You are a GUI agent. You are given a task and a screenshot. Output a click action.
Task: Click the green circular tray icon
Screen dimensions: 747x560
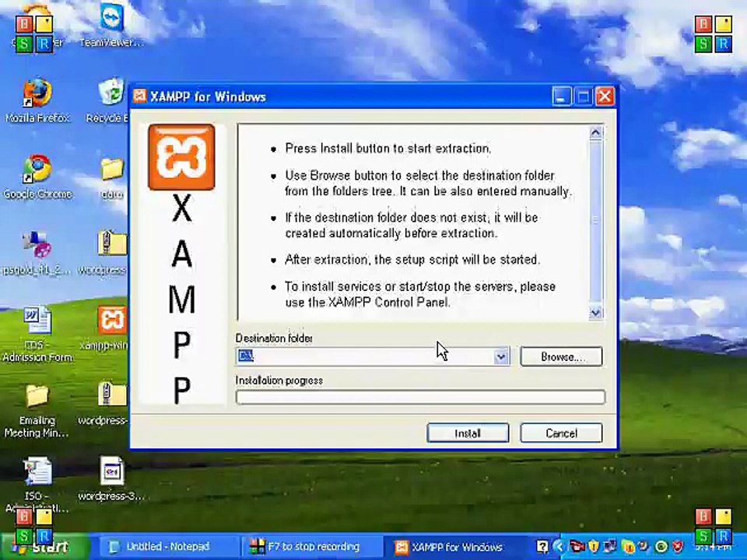coord(661,546)
